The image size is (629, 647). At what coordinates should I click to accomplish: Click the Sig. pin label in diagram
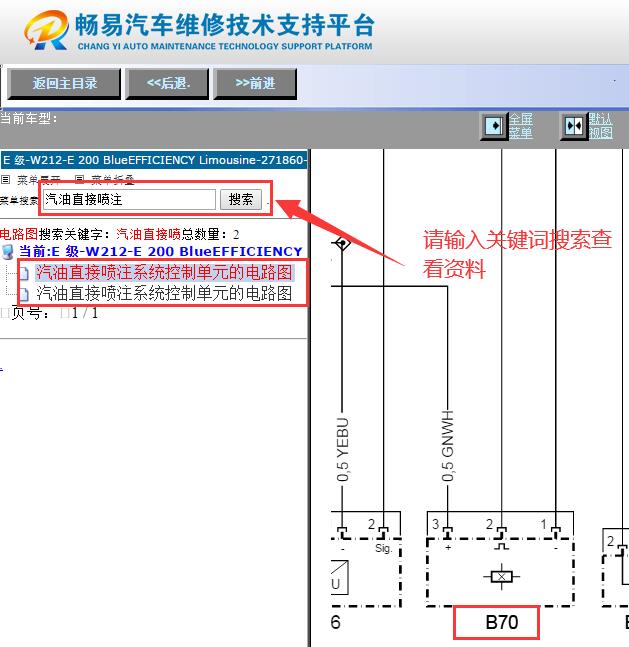click(383, 549)
